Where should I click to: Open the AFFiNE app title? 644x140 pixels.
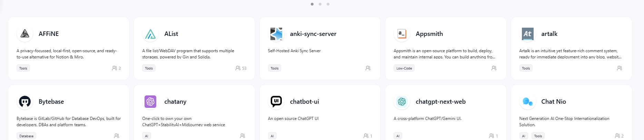tap(49, 34)
